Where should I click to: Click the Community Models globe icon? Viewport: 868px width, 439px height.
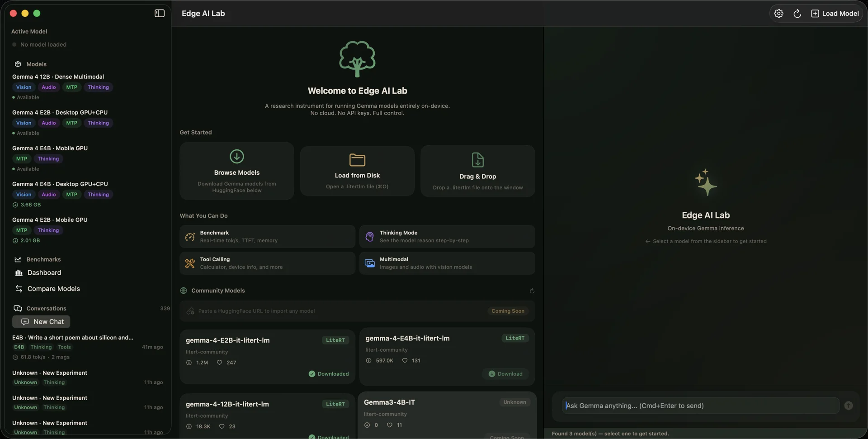point(184,291)
